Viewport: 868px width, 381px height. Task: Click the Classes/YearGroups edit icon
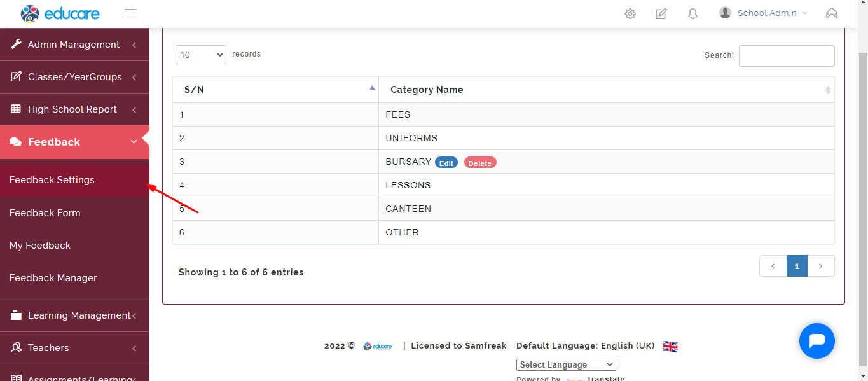pos(17,77)
